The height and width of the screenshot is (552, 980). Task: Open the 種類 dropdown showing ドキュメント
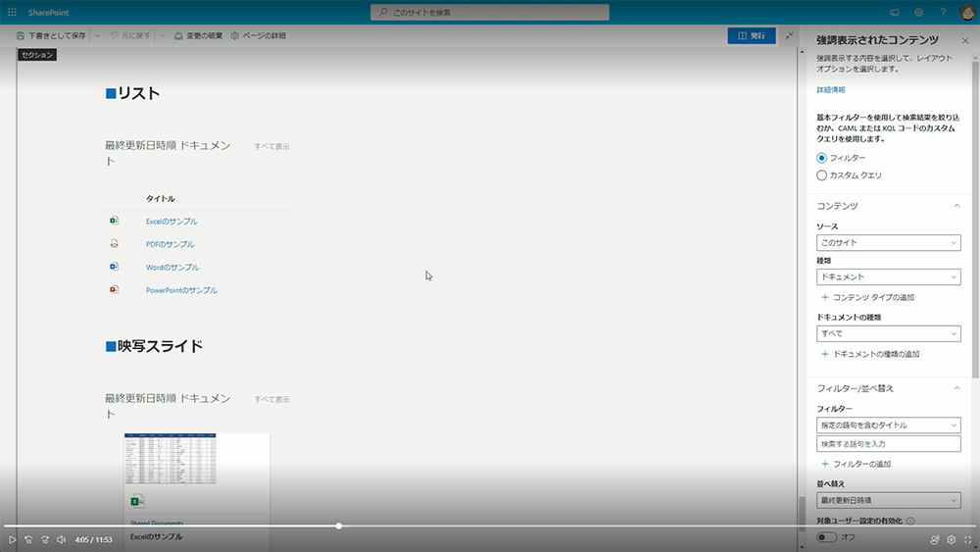(888, 276)
